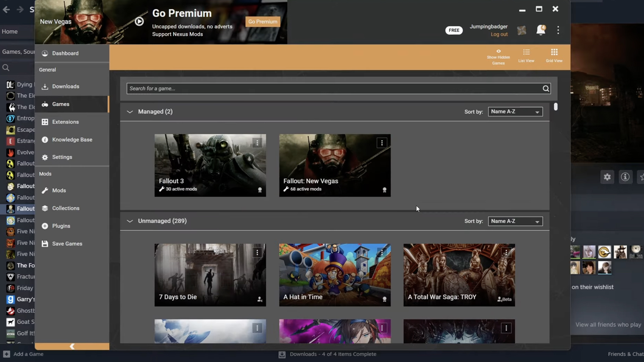
Task: Collapse the sidebar with the arrow
Action: tap(72, 346)
